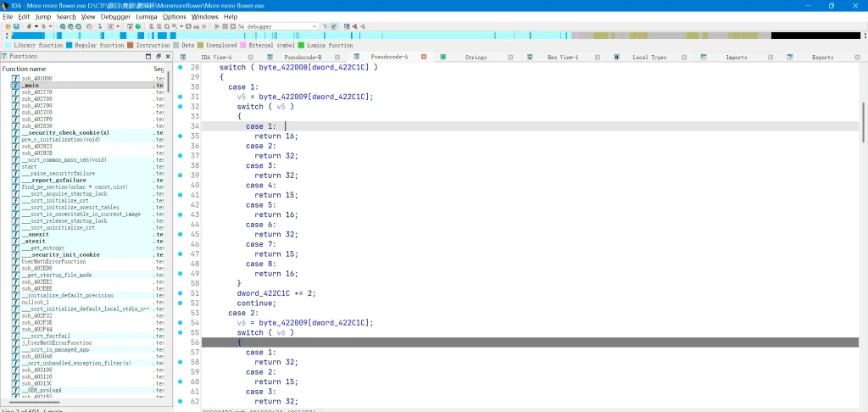
Task: Float the Functions panel using the undock icon
Action: coord(159,56)
